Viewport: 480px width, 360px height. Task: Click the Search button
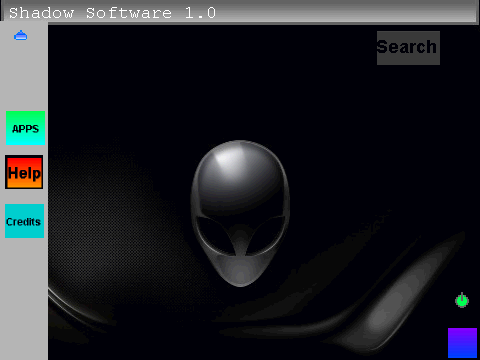click(x=408, y=48)
